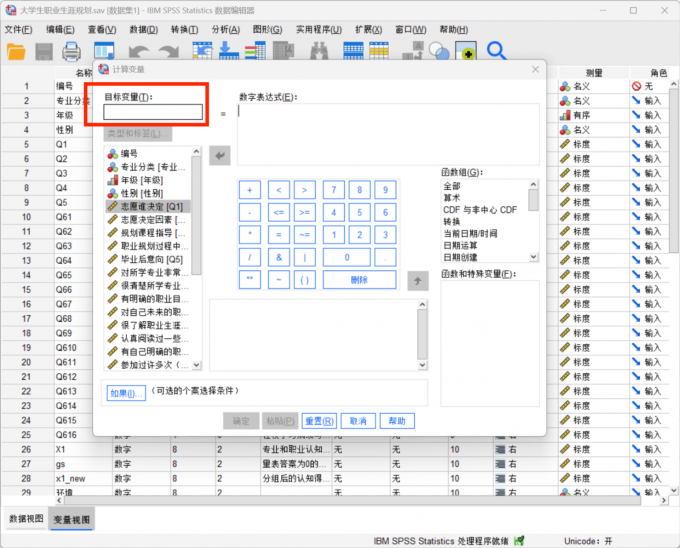This screenshot has width=680, height=548.
Task: Move variable into expression with arrow button
Action: [220, 156]
